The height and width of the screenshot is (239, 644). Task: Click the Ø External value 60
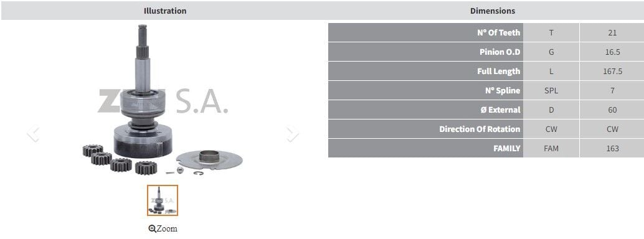point(612,110)
